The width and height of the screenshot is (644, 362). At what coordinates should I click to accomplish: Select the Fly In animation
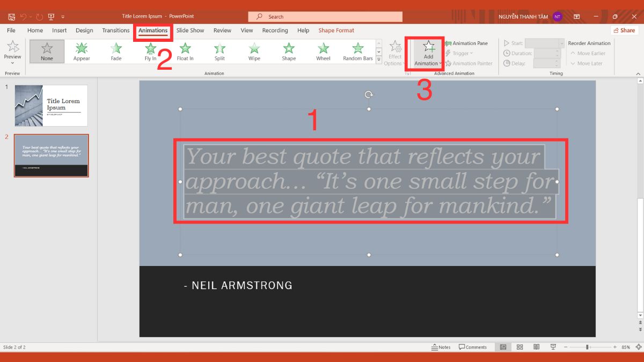[151, 51]
